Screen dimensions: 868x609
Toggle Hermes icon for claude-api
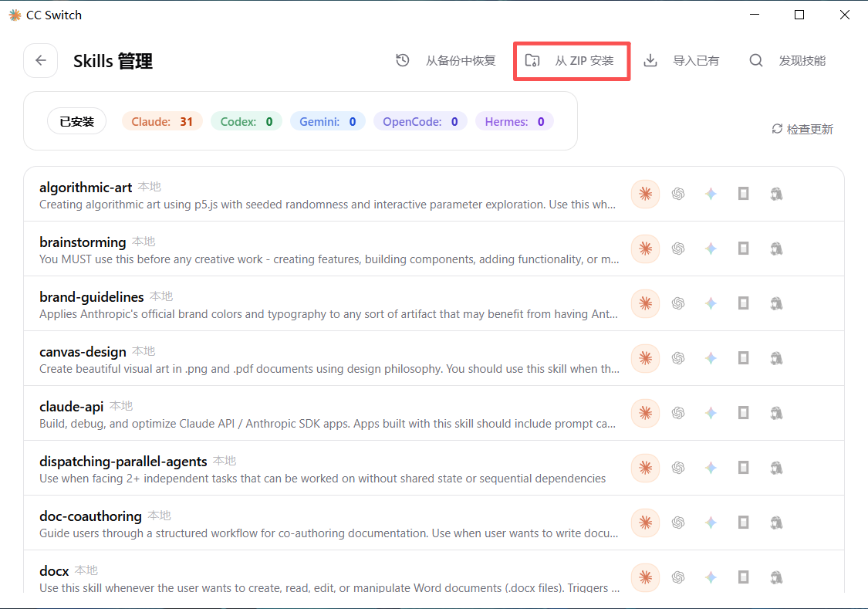click(x=776, y=413)
